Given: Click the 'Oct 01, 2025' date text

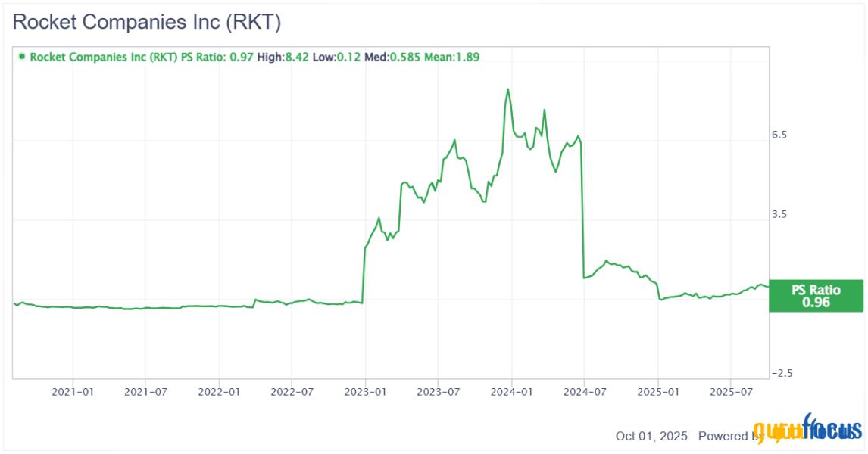Looking at the screenshot, I should pos(651,436).
